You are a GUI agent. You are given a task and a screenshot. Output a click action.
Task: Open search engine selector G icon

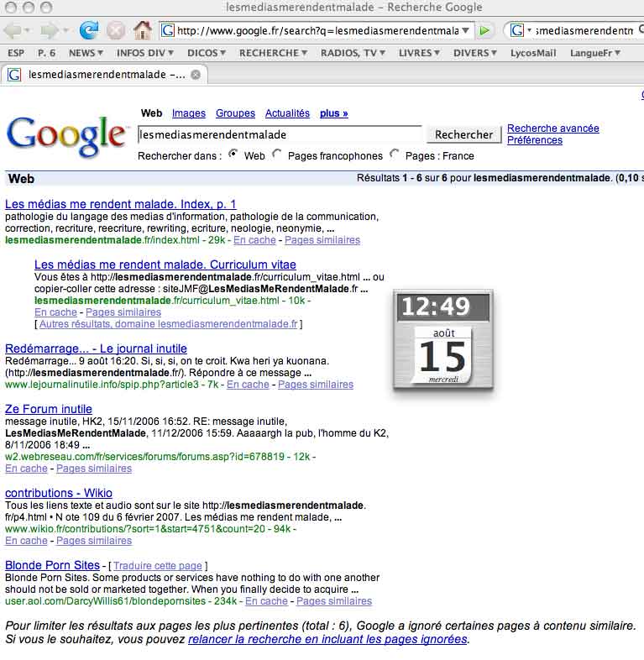tap(517, 30)
